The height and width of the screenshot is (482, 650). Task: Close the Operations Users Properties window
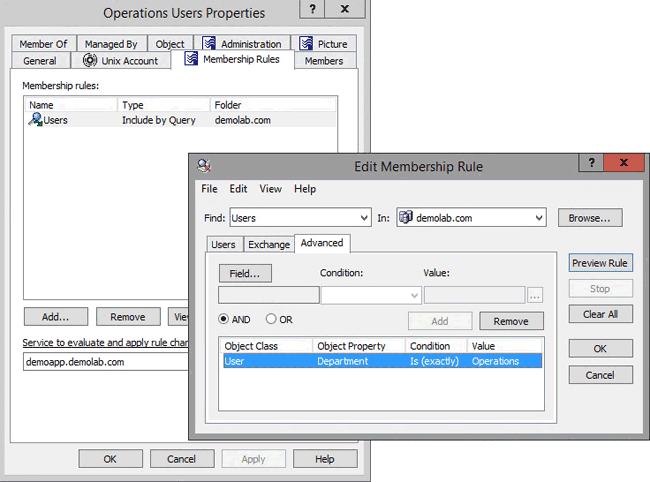tap(344, 9)
